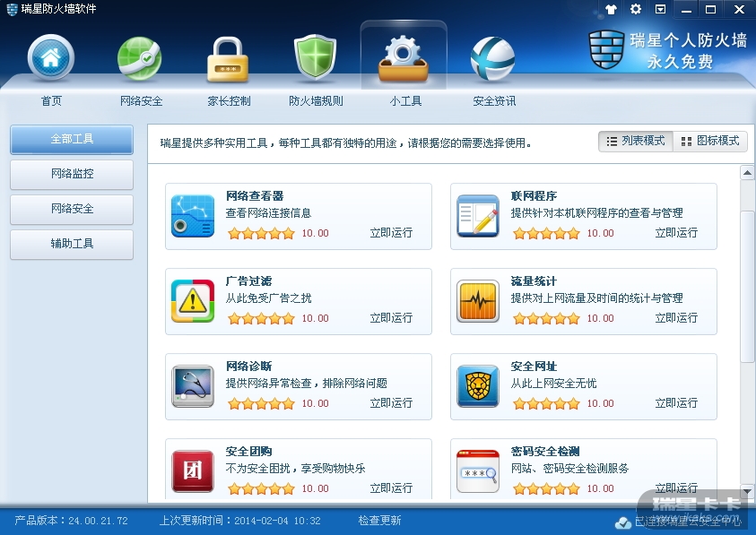Click the 联网程序 notepad icon
Image resolution: width=756 pixels, height=535 pixels.
[x=478, y=216]
